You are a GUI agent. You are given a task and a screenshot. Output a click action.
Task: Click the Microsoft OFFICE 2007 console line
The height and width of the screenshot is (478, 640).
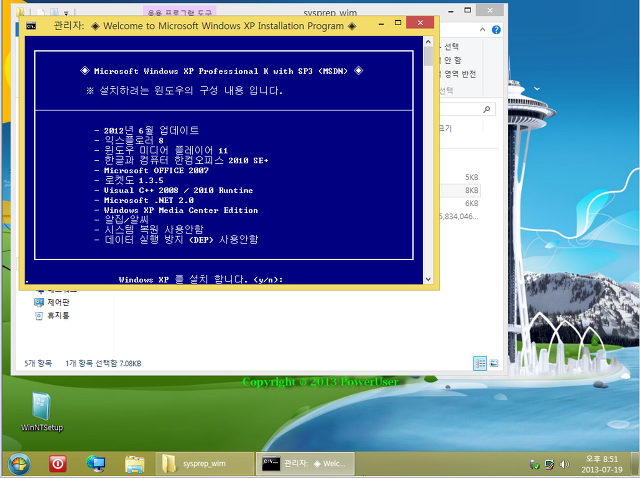pyautogui.click(x=156, y=171)
